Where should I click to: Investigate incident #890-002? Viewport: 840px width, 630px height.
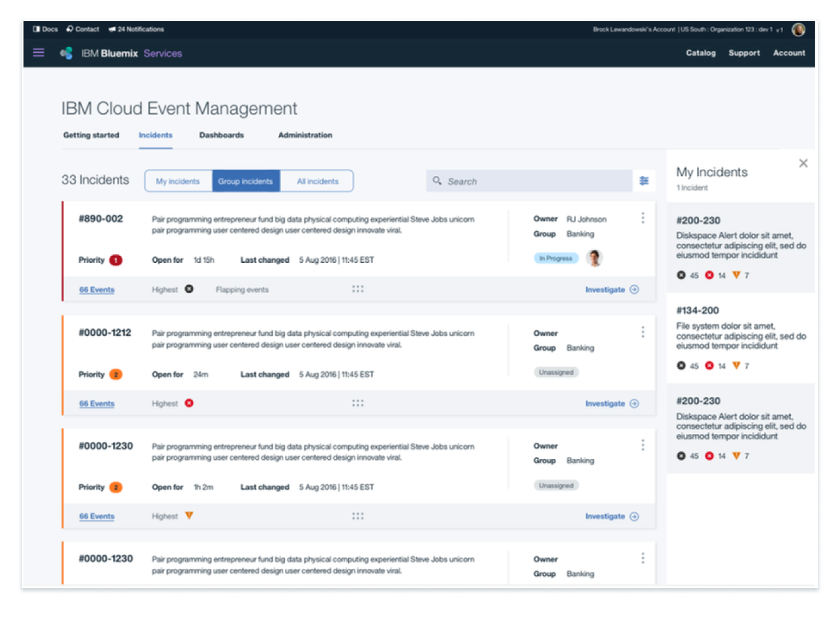pyautogui.click(x=612, y=289)
